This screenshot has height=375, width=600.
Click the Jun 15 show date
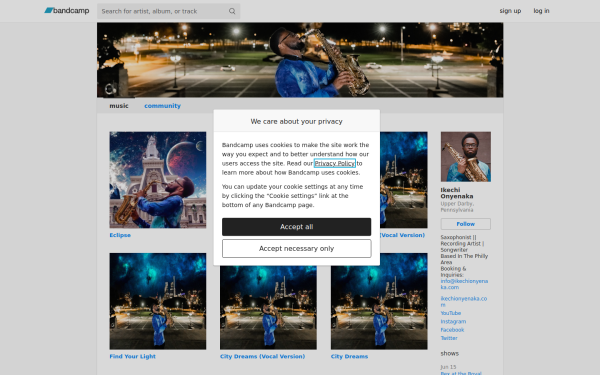click(x=448, y=367)
